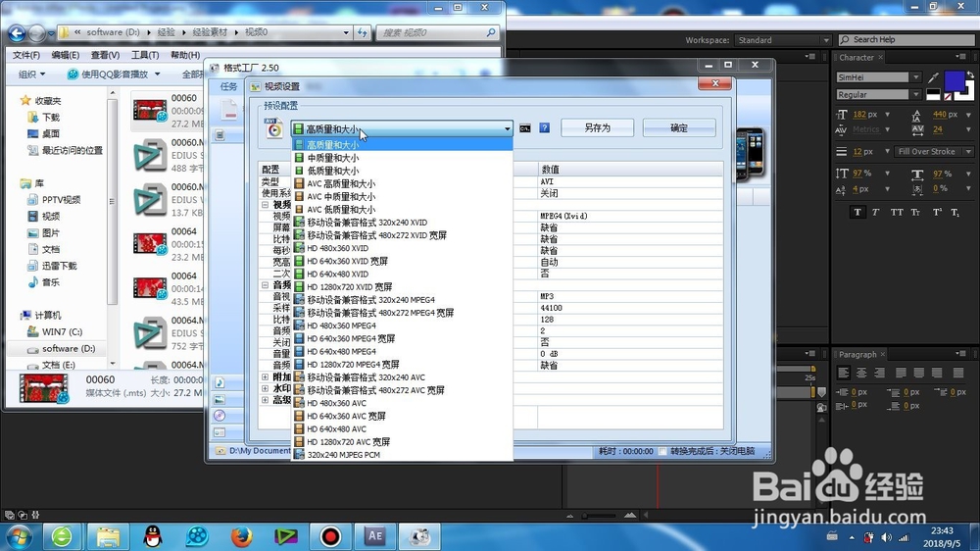Click the Explorer back arrow button
Screen dimensions: 980x551
pyautogui.click(x=17, y=32)
